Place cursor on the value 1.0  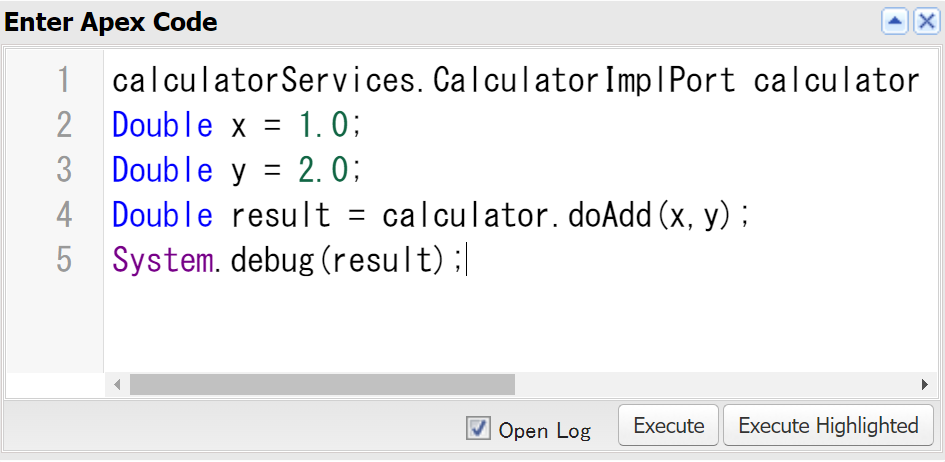(x=324, y=125)
